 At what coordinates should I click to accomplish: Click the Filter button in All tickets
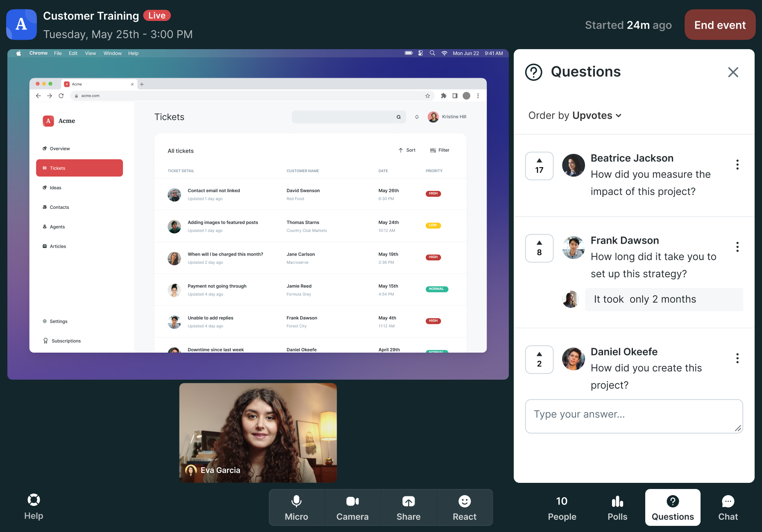[440, 150]
